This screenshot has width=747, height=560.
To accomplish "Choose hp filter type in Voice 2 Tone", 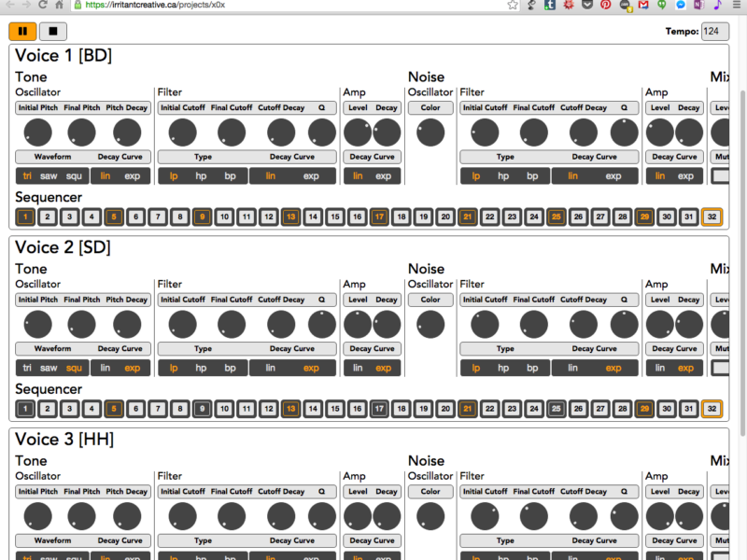I will coord(201,368).
